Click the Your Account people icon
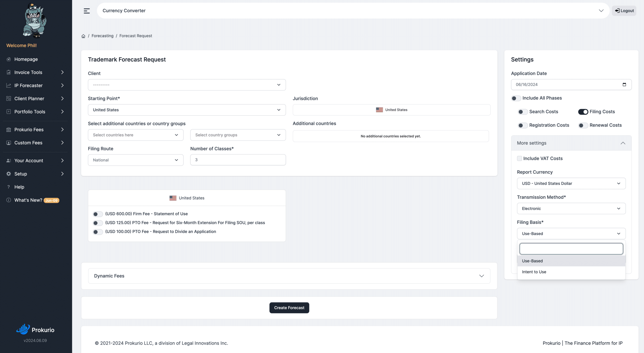Viewport: 644px width, 353px height. click(x=9, y=160)
